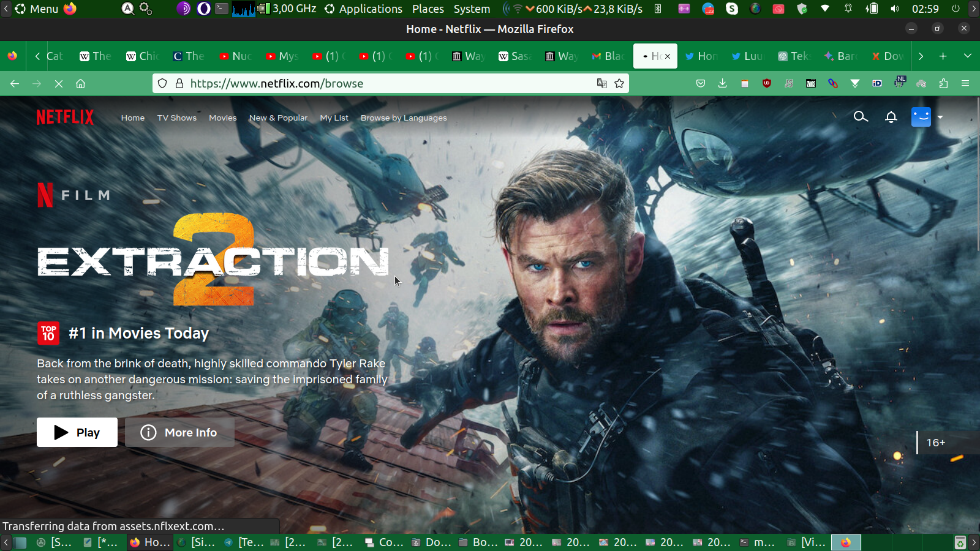
Task: Click the Netflix logo
Action: [x=65, y=117]
